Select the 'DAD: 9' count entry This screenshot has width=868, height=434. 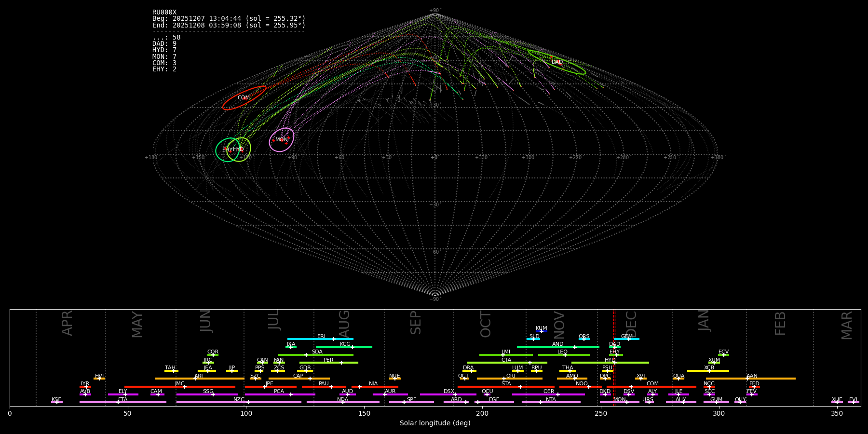164,44
